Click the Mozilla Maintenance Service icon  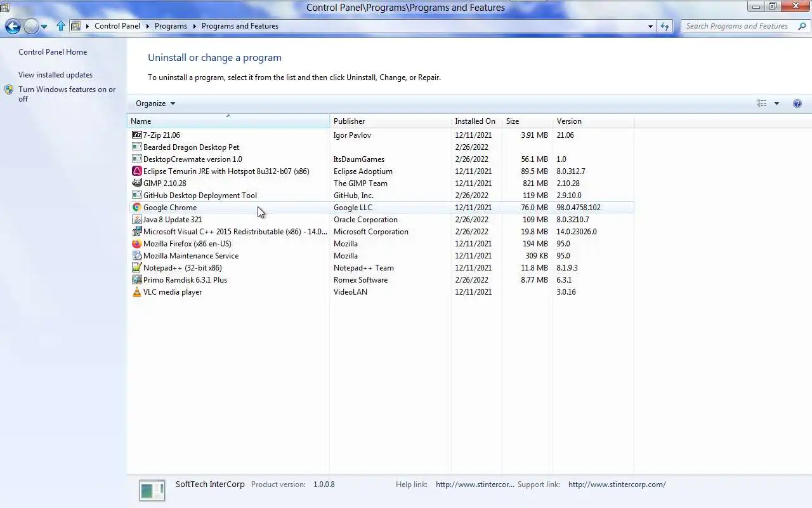coord(136,255)
